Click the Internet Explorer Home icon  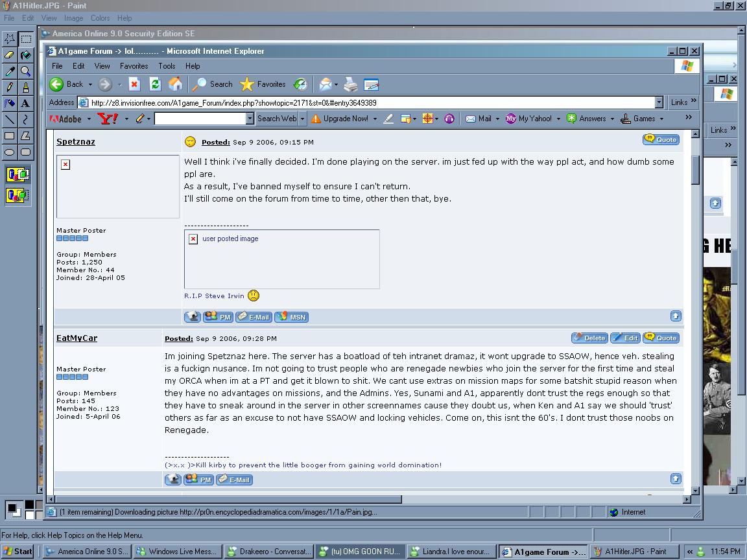[x=175, y=84]
